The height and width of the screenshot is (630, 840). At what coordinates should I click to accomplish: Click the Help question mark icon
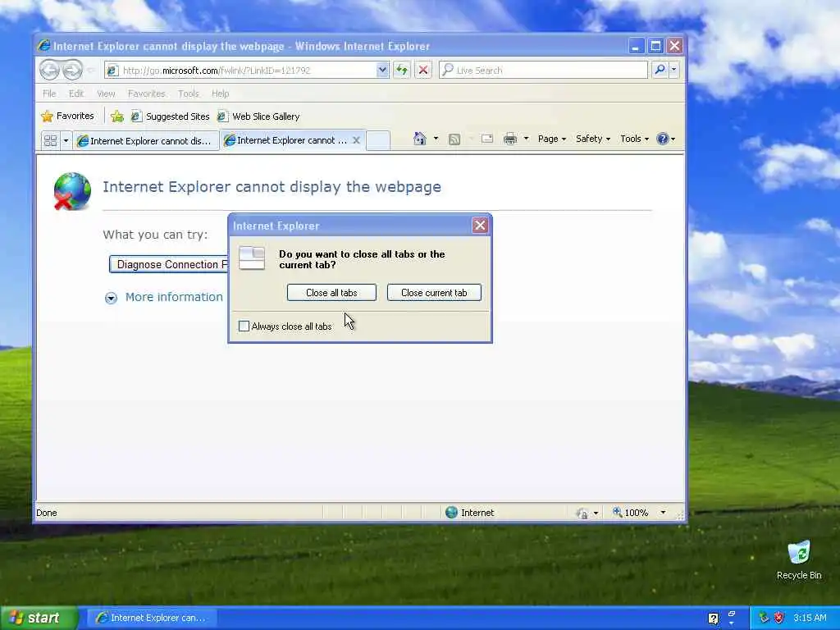pos(663,139)
